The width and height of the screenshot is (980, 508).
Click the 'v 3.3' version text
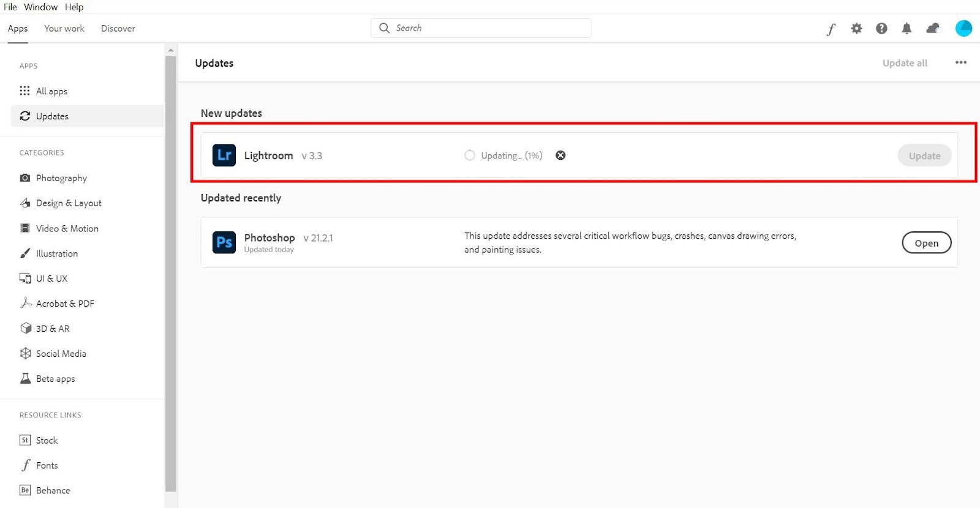click(x=312, y=156)
